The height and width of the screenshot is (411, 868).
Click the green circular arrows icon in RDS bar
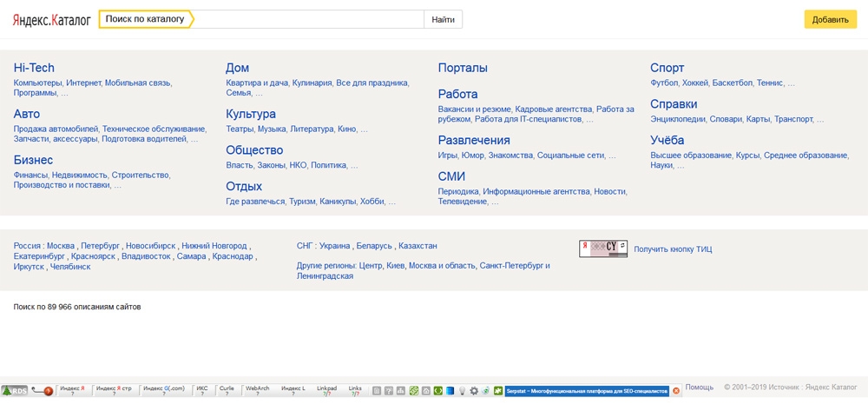tap(413, 390)
